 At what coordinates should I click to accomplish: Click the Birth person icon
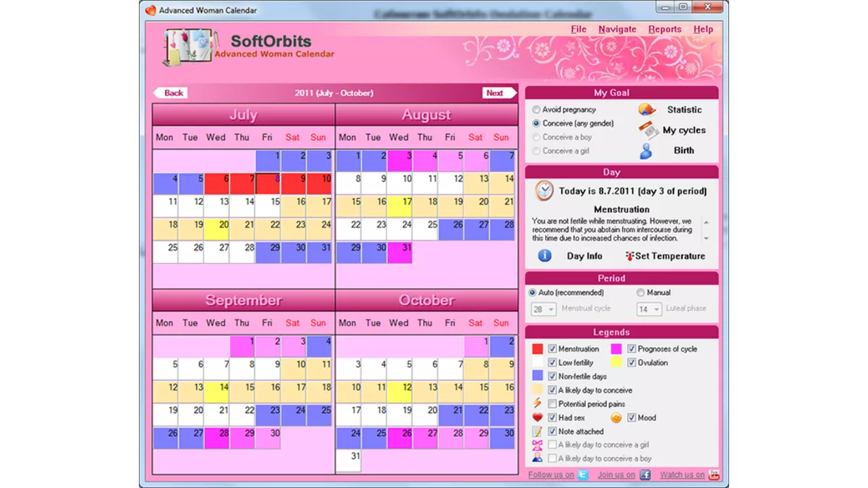pos(646,151)
